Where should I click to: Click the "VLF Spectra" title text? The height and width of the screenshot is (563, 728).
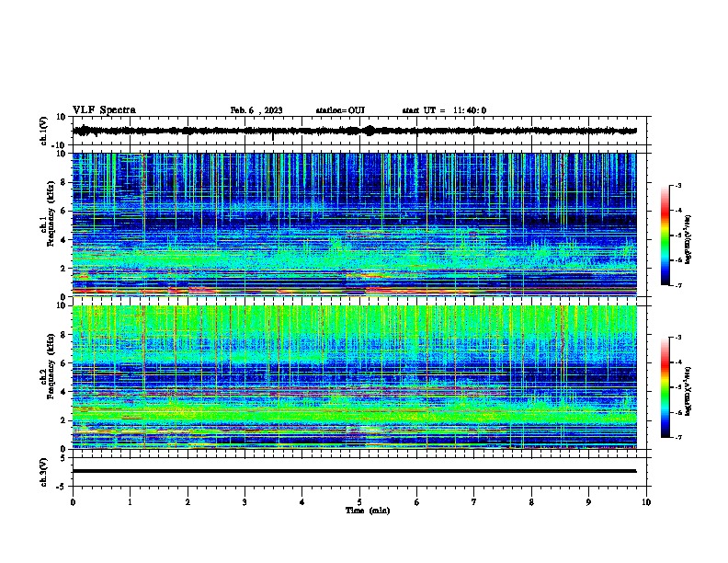click(104, 110)
